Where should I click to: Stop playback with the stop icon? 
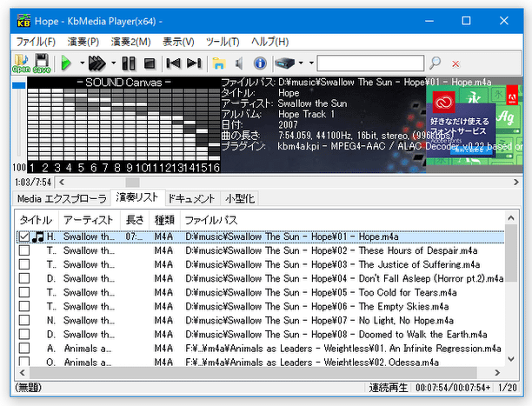pyautogui.click(x=149, y=63)
